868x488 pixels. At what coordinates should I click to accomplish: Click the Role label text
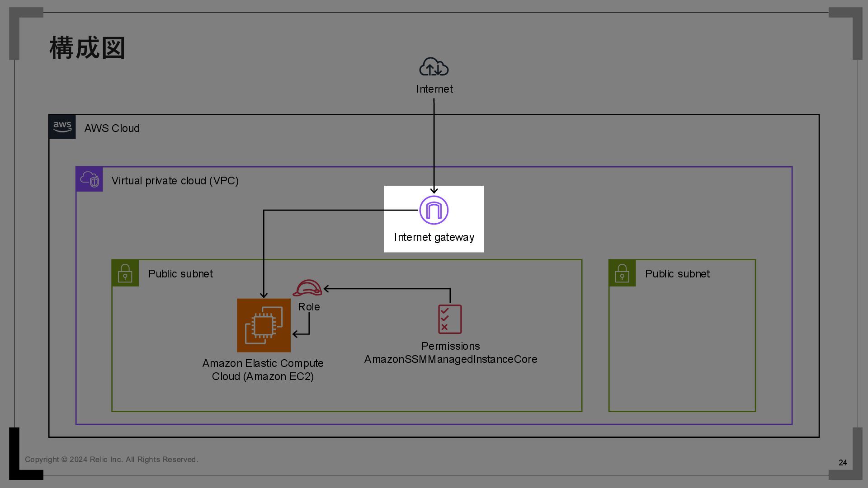pyautogui.click(x=309, y=307)
